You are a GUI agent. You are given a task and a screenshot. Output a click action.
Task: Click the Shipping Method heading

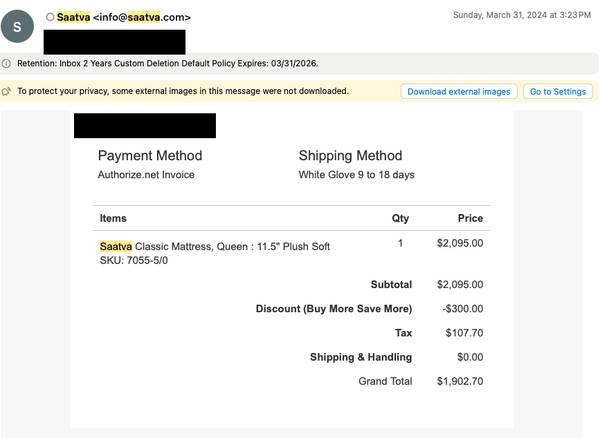pyautogui.click(x=350, y=155)
